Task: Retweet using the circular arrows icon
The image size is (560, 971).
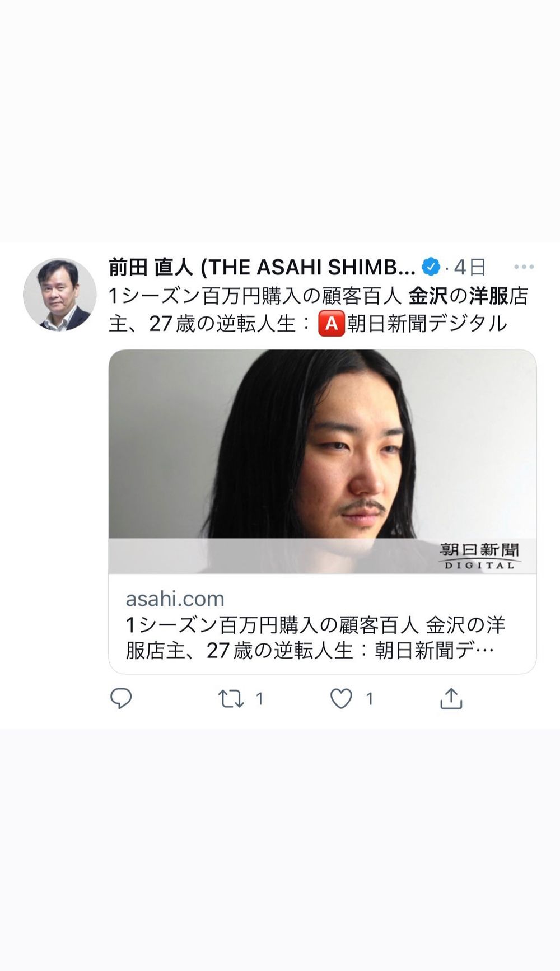Action: (231, 699)
